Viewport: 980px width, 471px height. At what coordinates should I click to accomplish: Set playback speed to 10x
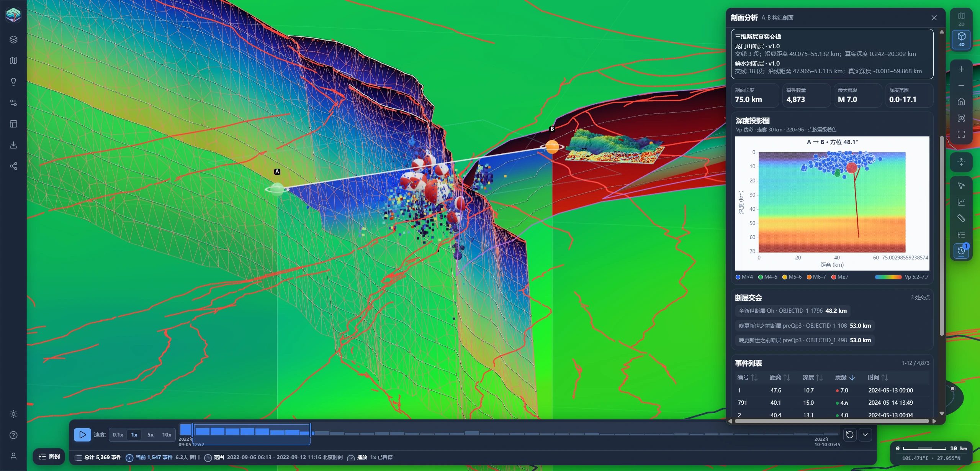167,435
